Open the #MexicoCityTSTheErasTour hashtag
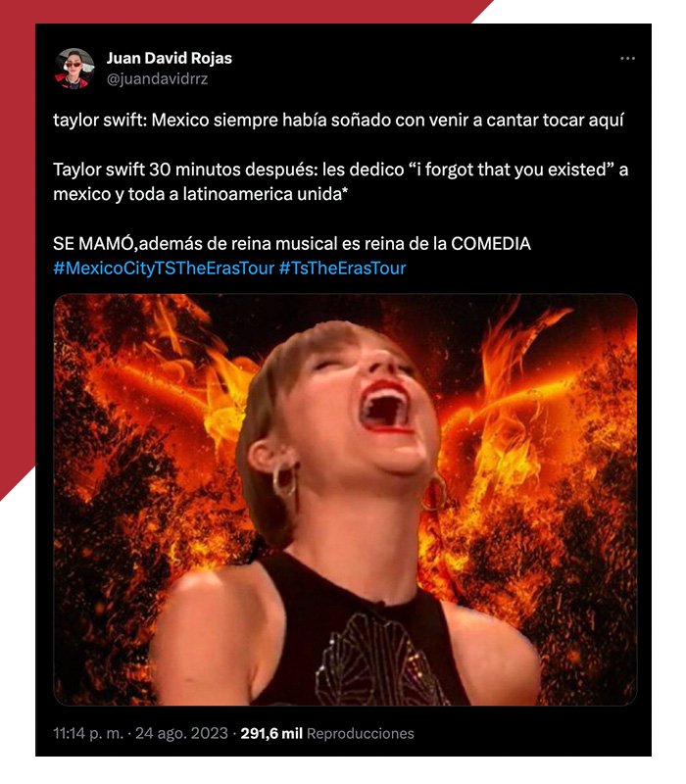 tap(164, 269)
